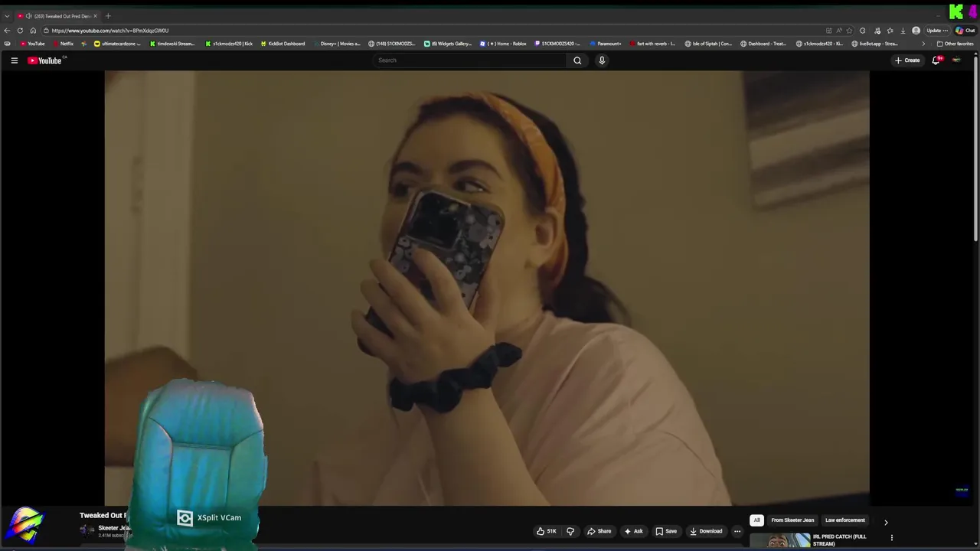The width and height of the screenshot is (980, 551).
Task: Open the Netflix bookmark
Action: tap(64, 44)
